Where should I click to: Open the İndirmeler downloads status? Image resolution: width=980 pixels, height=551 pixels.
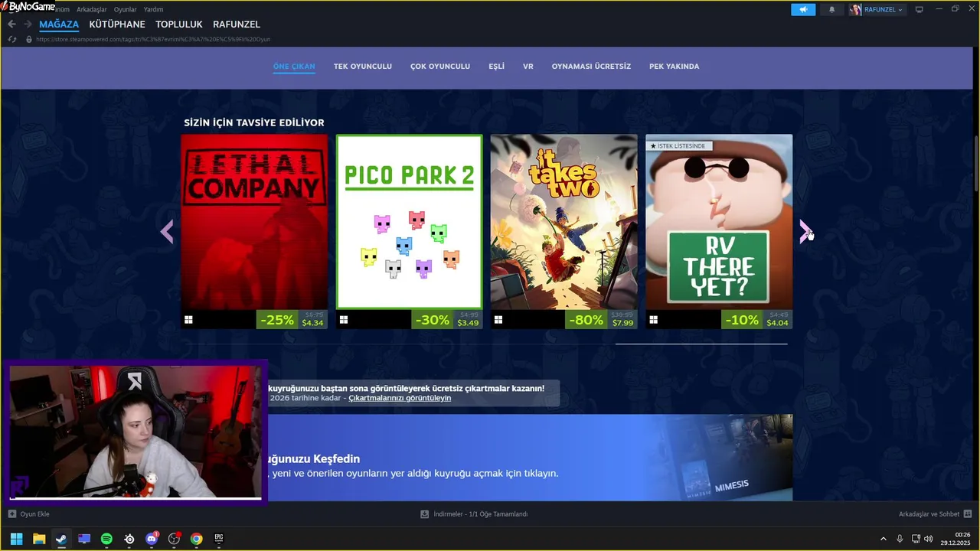pos(474,514)
